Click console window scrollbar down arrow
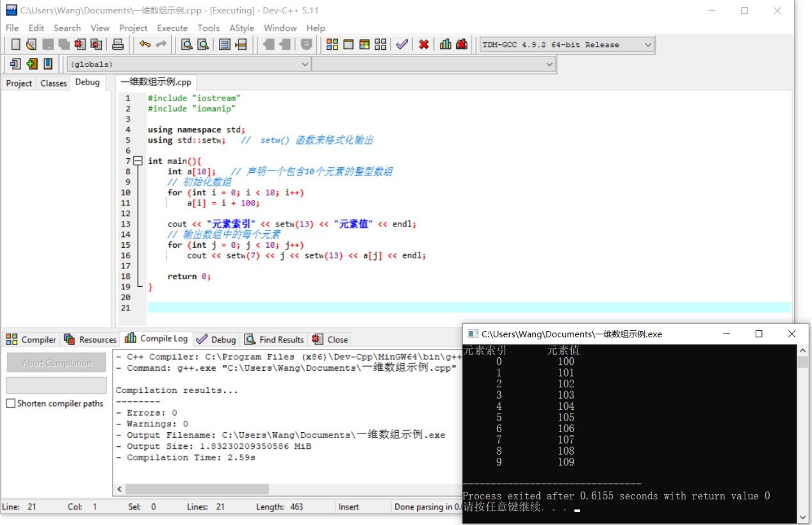Viewport: 812px width, 525px height. coord(802,517)
